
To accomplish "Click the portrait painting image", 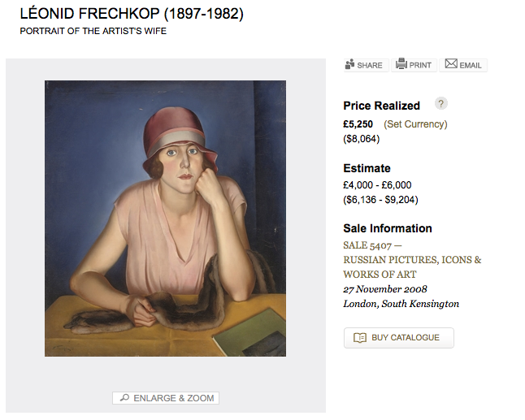I will [x=165, y=218].
